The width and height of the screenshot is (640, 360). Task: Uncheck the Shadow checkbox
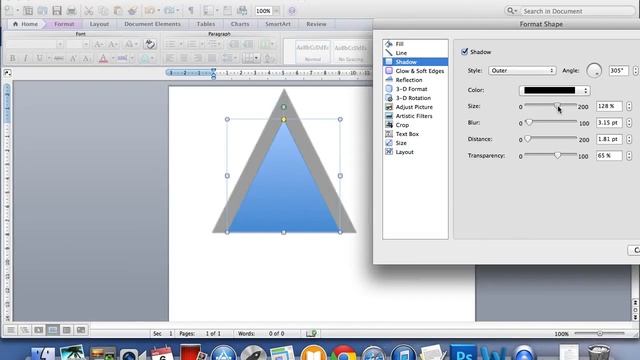click(x=464, y=51)
